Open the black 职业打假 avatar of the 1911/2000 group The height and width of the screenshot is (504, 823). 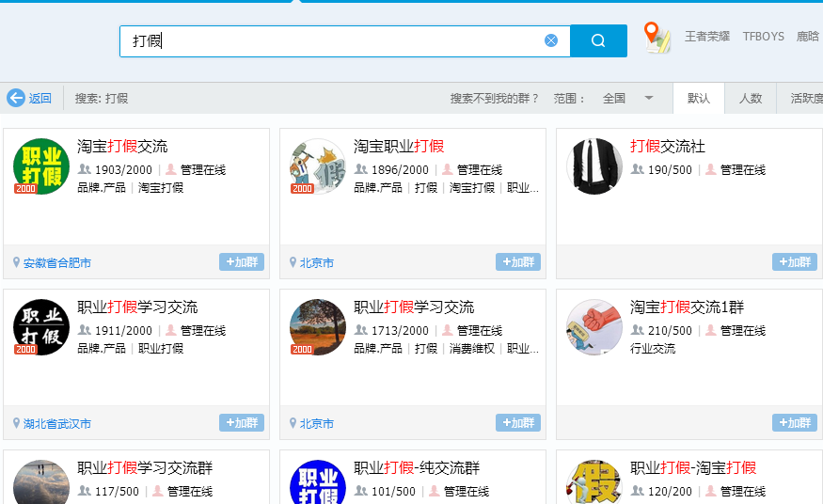[x=41, y=327]
